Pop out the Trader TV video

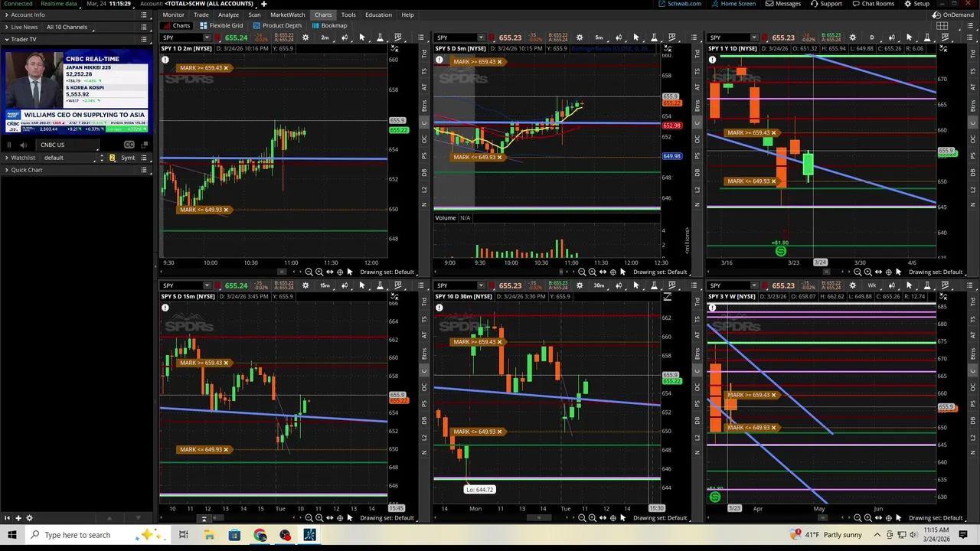point(145,145)
